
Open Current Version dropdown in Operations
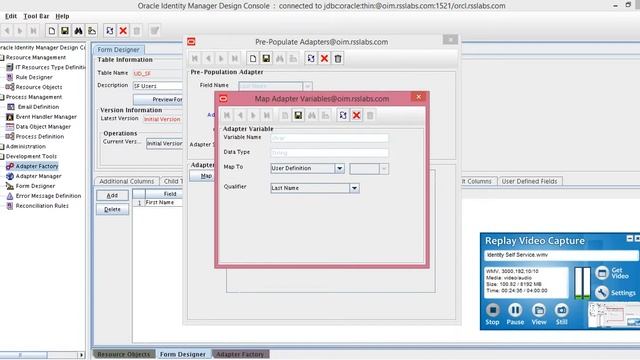(164, 144)
